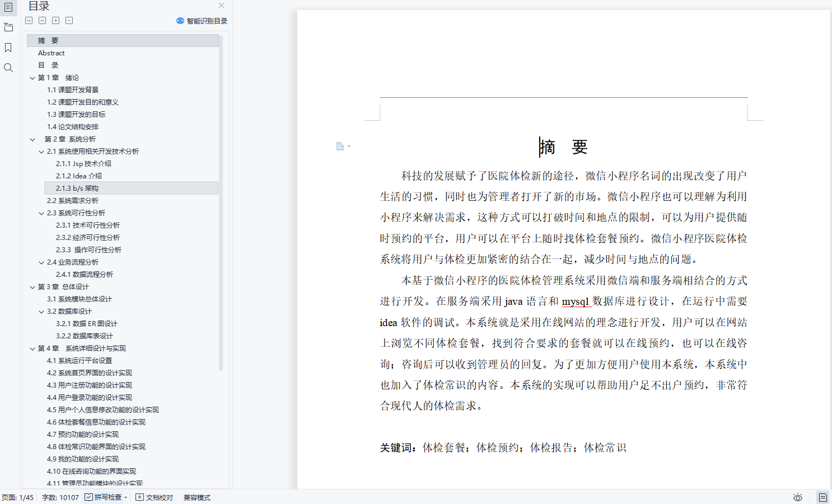Image resolution: width=832 pixels, height=504 pixels.
Task: Click the blue robot icon beside 智能识别目录
Action: pyautogui.click(x=180, y=21)
